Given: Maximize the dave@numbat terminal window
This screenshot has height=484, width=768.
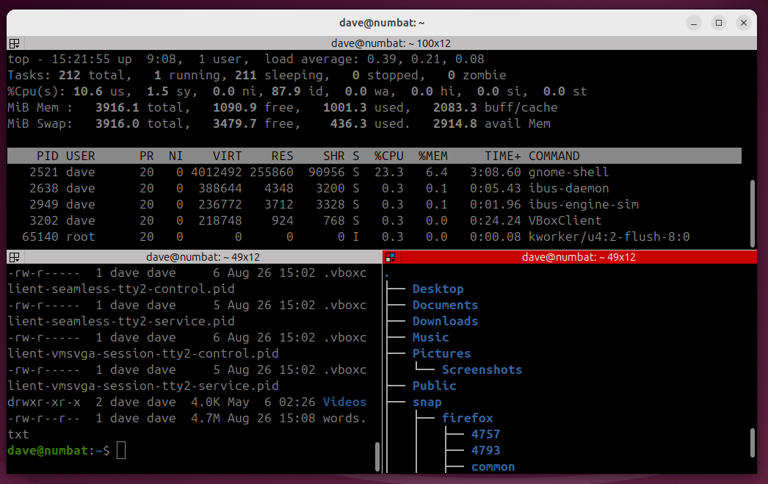Looking at the screenshot, I should click(x=719, y=23).
